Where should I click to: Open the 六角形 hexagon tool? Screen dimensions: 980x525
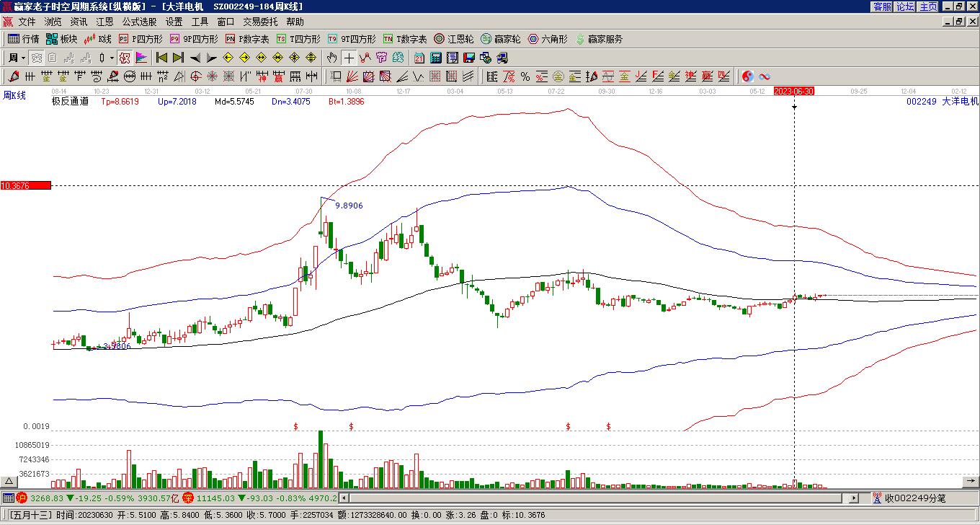tap(548, 39)
